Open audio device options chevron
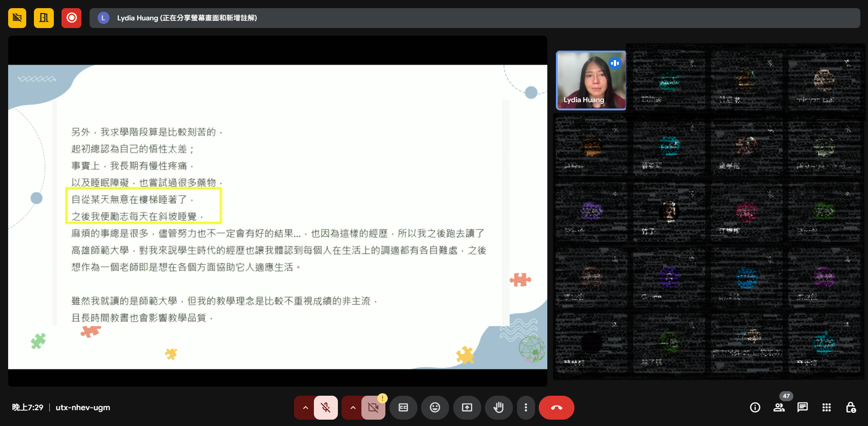This screenshot has height=426, width=868. point(305,407)
